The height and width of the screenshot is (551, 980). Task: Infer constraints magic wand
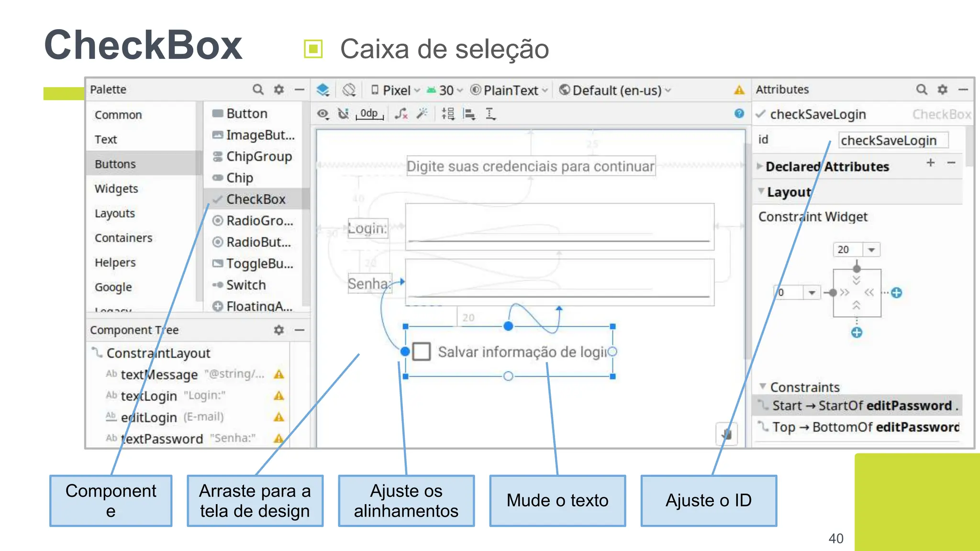point(422,114)
